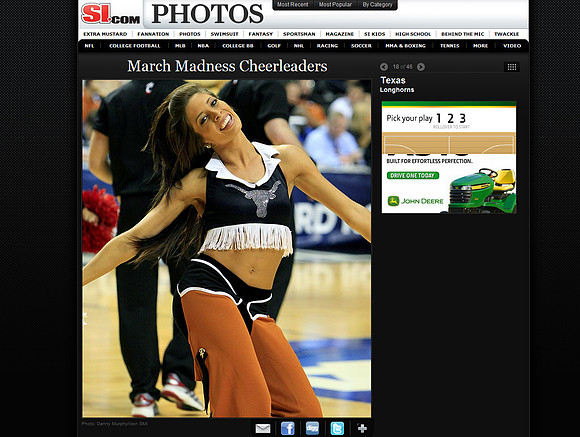Click the SI.com logo
580x437 pixels.
pyautogui.click(x=111, y=14)
